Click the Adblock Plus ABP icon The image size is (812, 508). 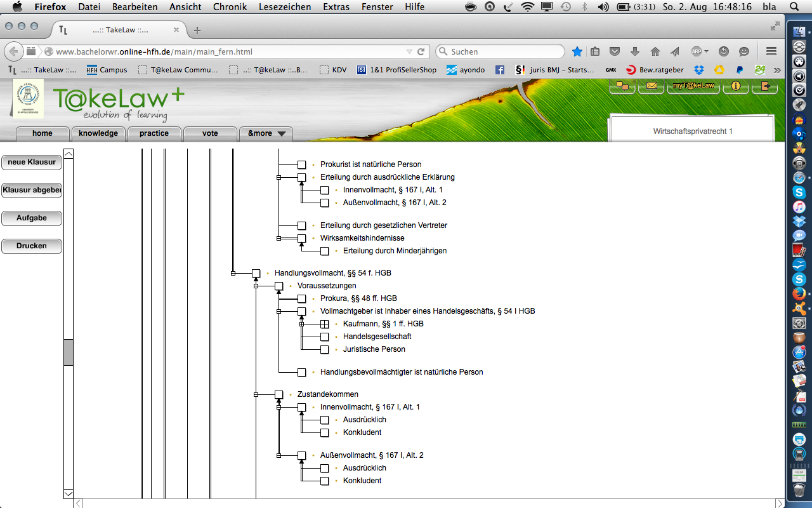697,51
